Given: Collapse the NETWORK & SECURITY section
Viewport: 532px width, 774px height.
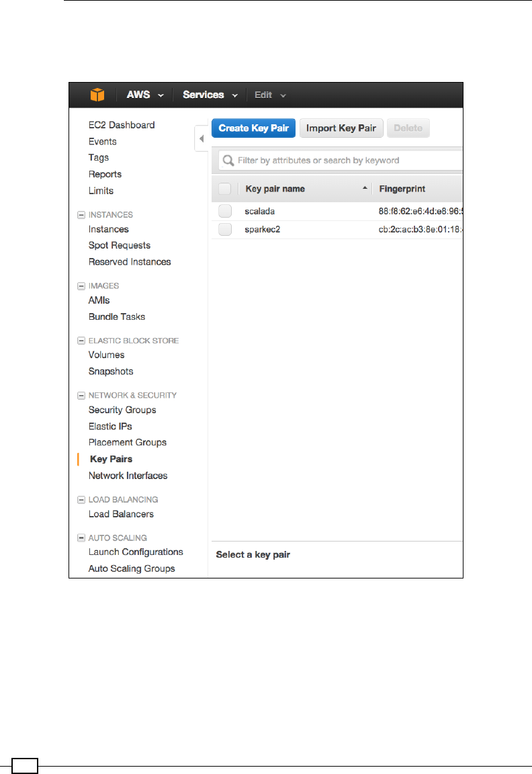Looking at the screenshot, I should click(81, 395).
